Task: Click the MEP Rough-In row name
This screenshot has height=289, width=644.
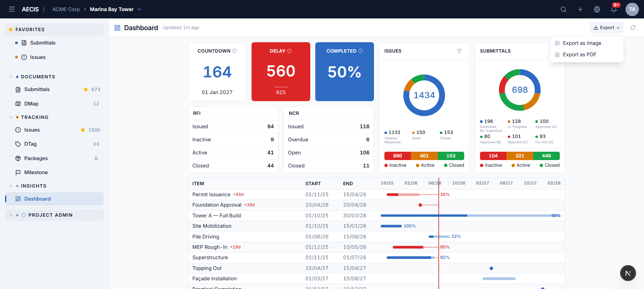Action: click(210, 247)
